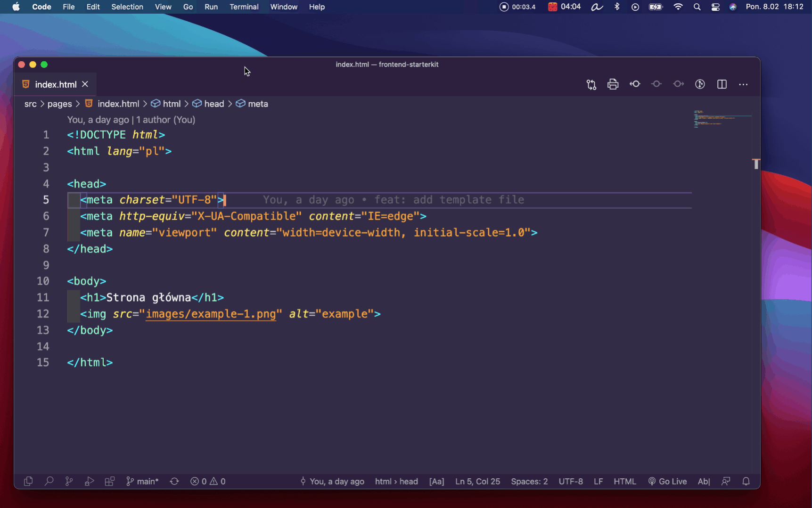Screen dimensions: 812x508
Task: Open the Selection menu
Action: 127,7
